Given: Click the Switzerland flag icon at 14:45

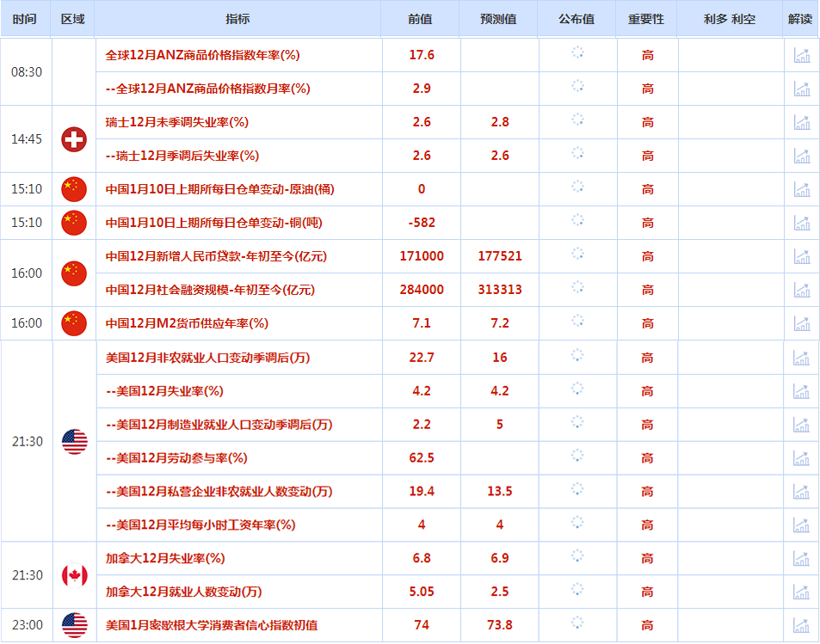Looking at the screenshot, I should pos(74,139).
